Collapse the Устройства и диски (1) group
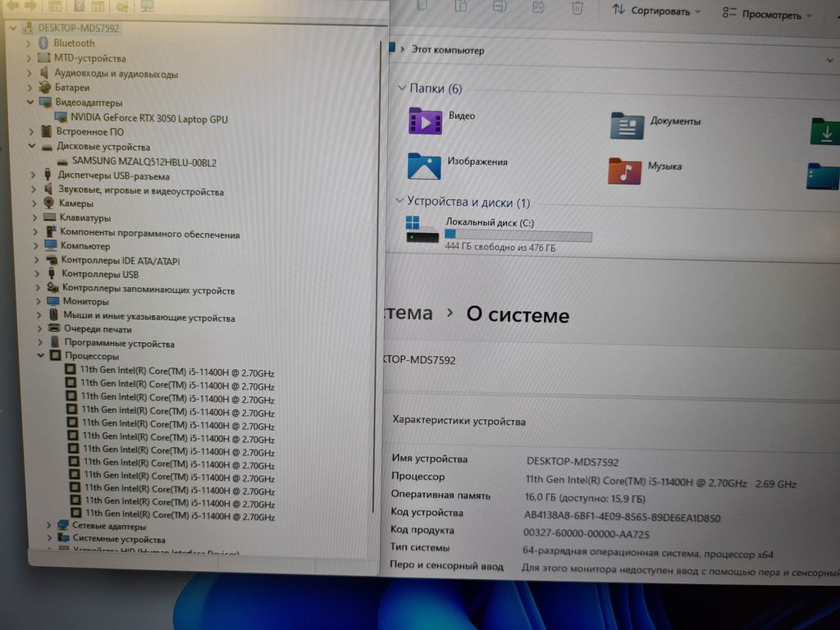Image resolution: width=840 pixels, height=630 pixels. point(399,200)
